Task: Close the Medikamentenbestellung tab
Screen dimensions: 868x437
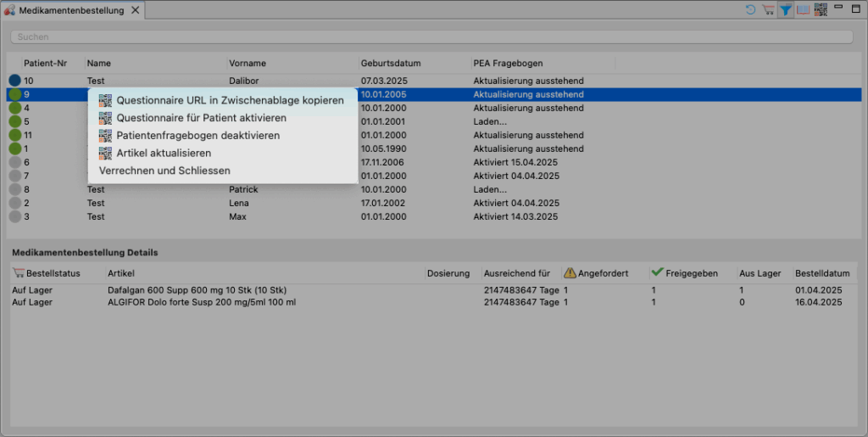Action: click(135, 11)
